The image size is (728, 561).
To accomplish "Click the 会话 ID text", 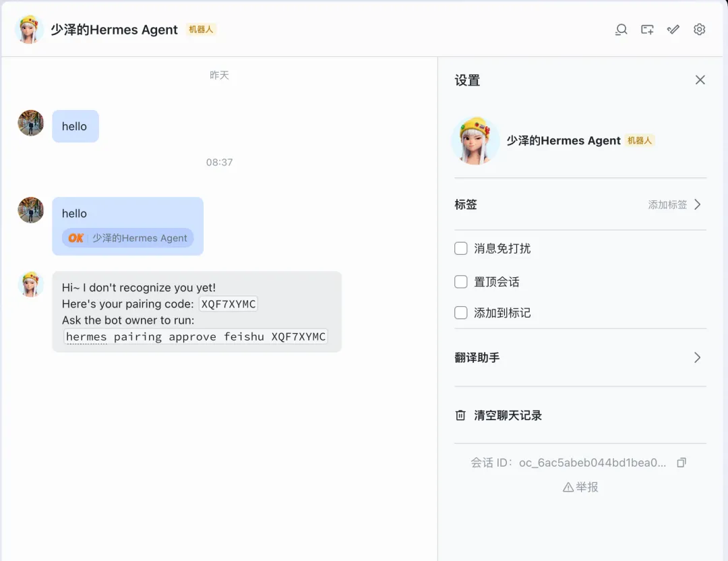I will (x=568, y=463).
